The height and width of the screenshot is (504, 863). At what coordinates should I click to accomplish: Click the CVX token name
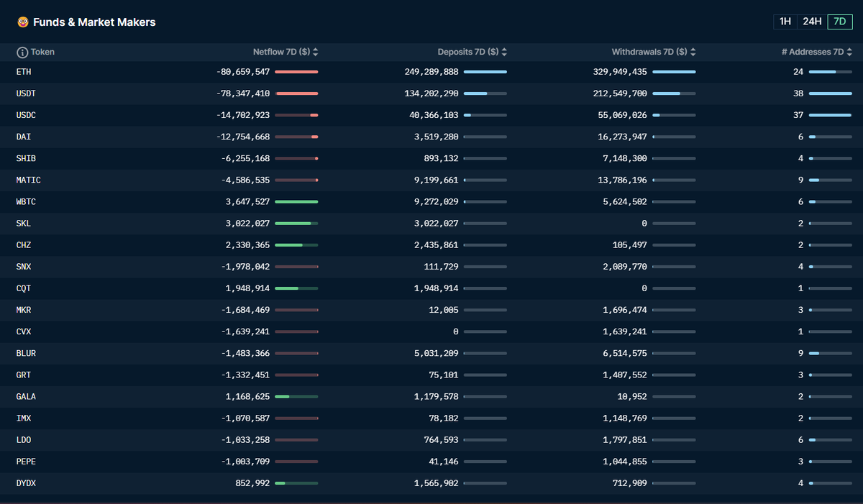(x=24, y=331)
